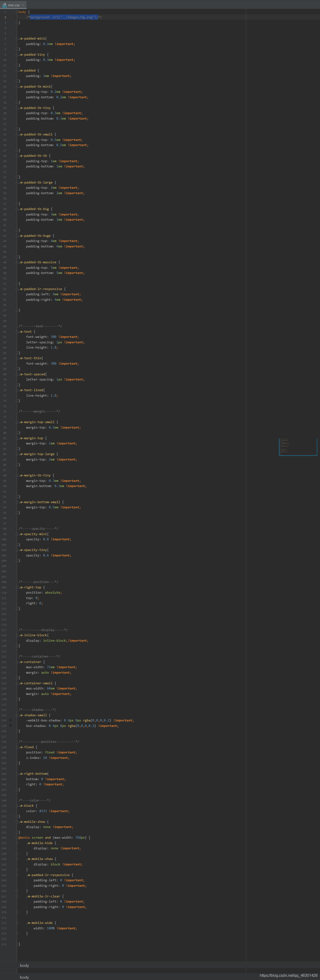Click 'display: block' declaration

[47, 864]
